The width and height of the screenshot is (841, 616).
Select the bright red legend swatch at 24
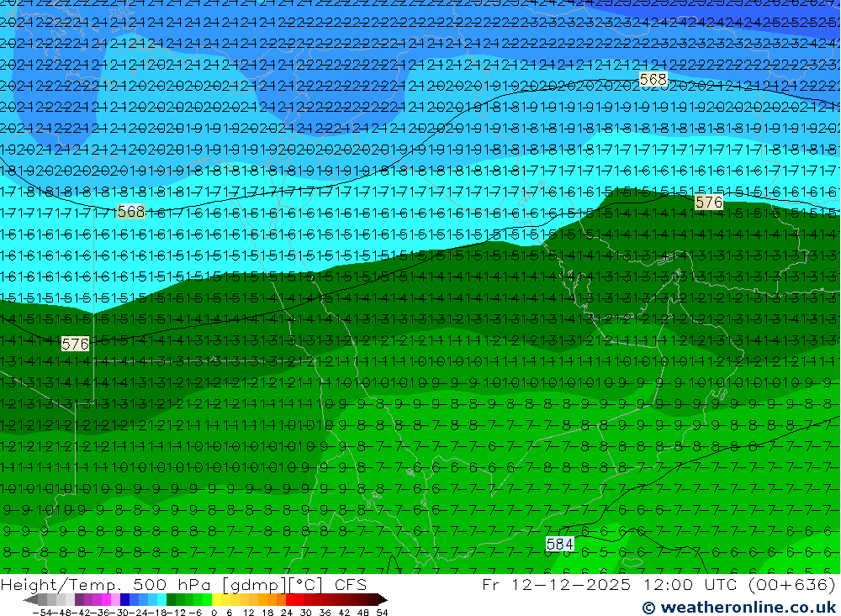click(x=290, y=599)
